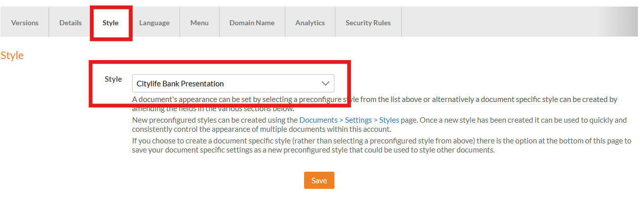Click the Style field label
This screenshot has width=644, height=202.
pyautogui.click(x=113, y=79)
